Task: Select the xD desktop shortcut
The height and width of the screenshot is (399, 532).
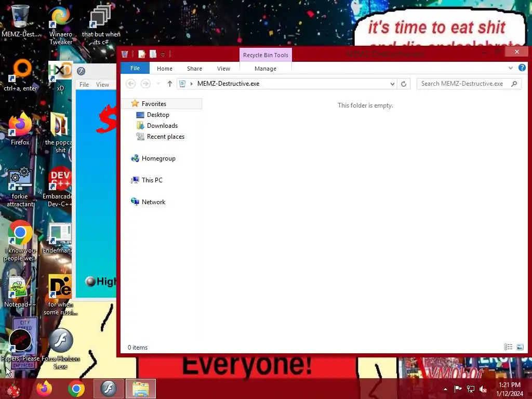Action: click(60, 76)
